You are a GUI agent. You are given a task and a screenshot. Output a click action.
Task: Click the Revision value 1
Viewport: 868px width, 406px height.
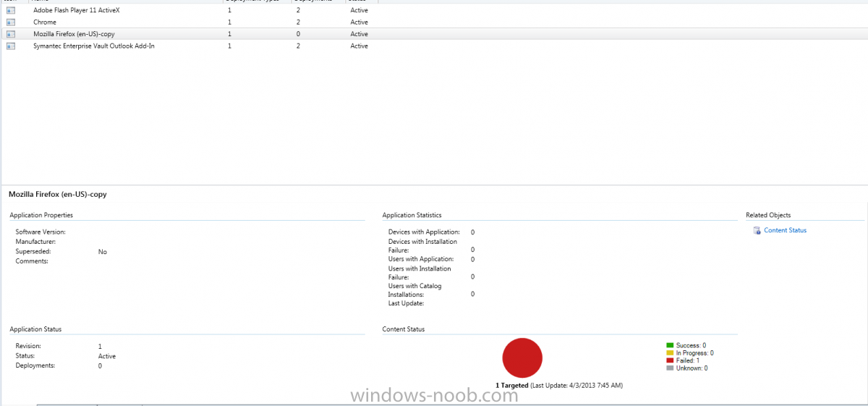tap(100, 347)
